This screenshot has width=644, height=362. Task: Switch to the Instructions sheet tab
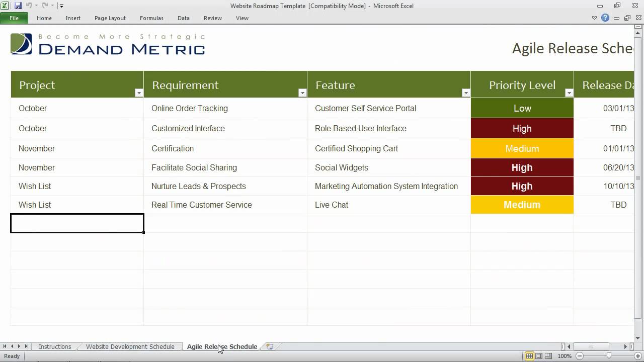coord(55,346)
